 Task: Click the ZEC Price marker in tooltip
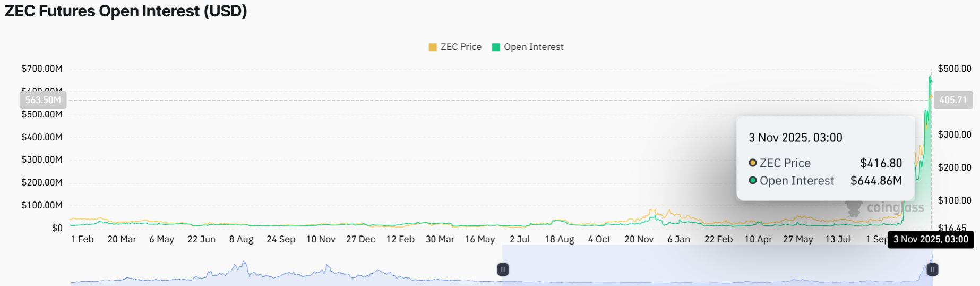[x=753, y=163]
